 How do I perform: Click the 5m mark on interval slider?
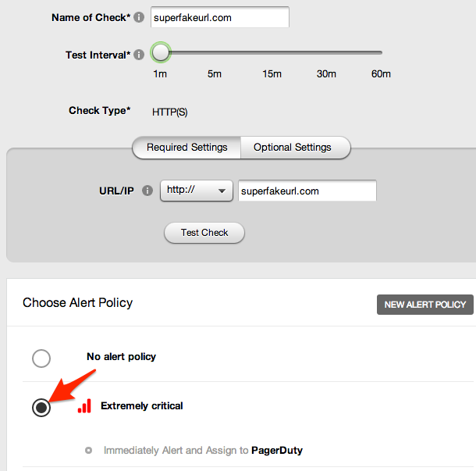pyautogui.click(x=215, y=53)
